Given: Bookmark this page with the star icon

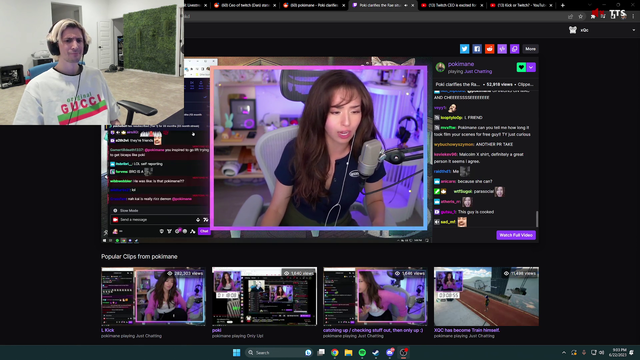Looking at the screenshot, I should click(x=580, y=16).
